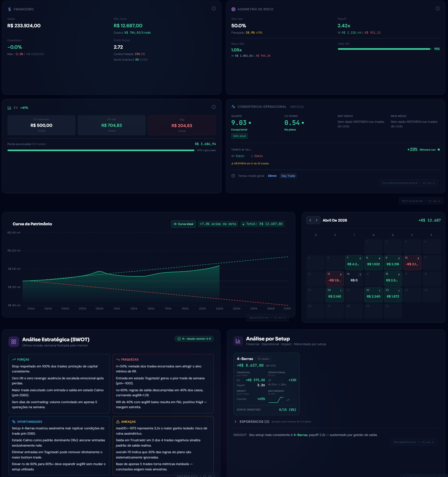448x477 pixels.
Task: Open April 14 with R$ 0
Action: [x=354, y=279]
